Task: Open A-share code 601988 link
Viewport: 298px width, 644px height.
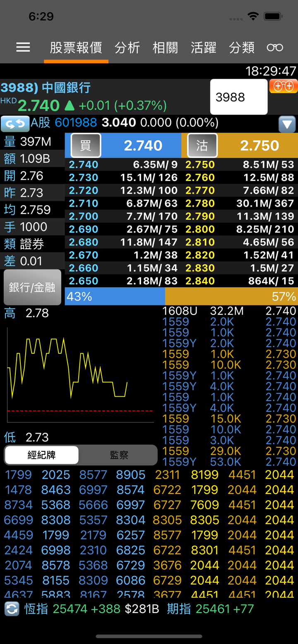Action: [76, 123]
